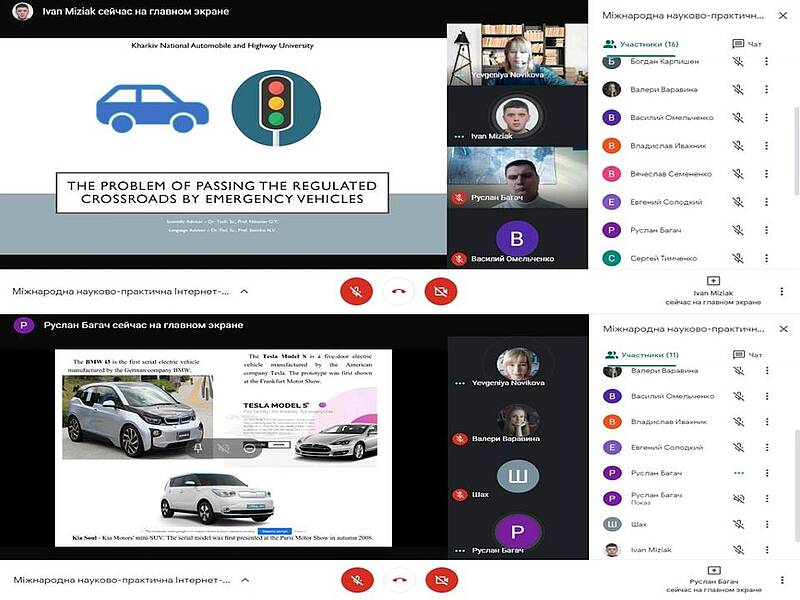Open more options menu in the upper meeting bar
The width and height of the screenshot is (800, 600).
click(782, 292)
